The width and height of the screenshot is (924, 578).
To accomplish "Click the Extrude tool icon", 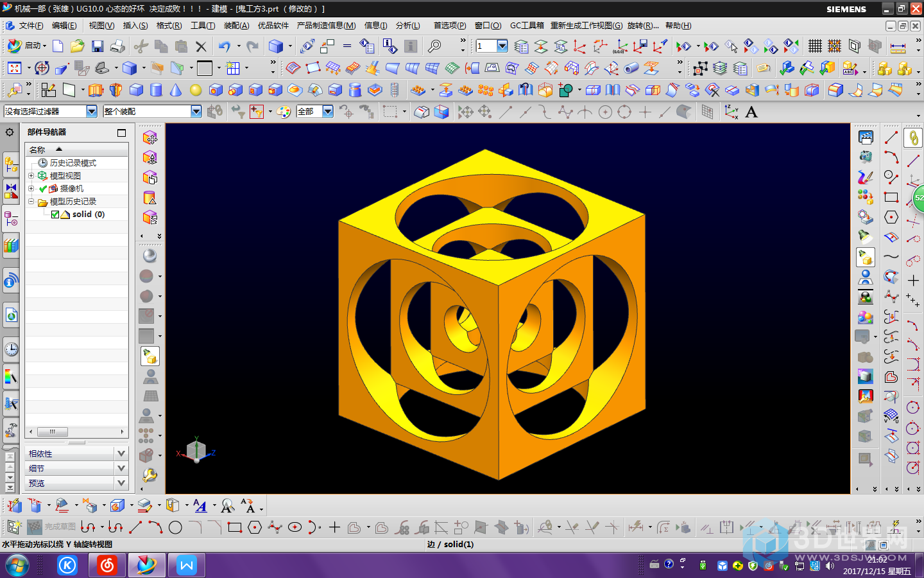I will pos(96,90).
